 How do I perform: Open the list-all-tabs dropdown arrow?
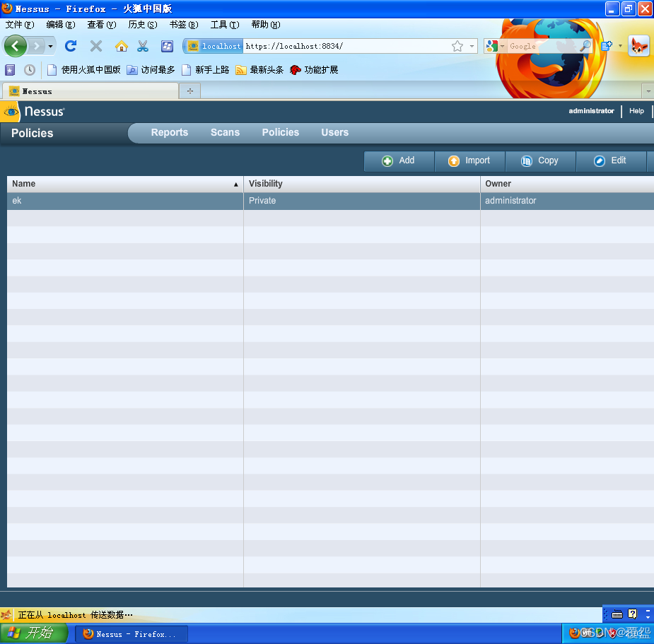point(648,91)
